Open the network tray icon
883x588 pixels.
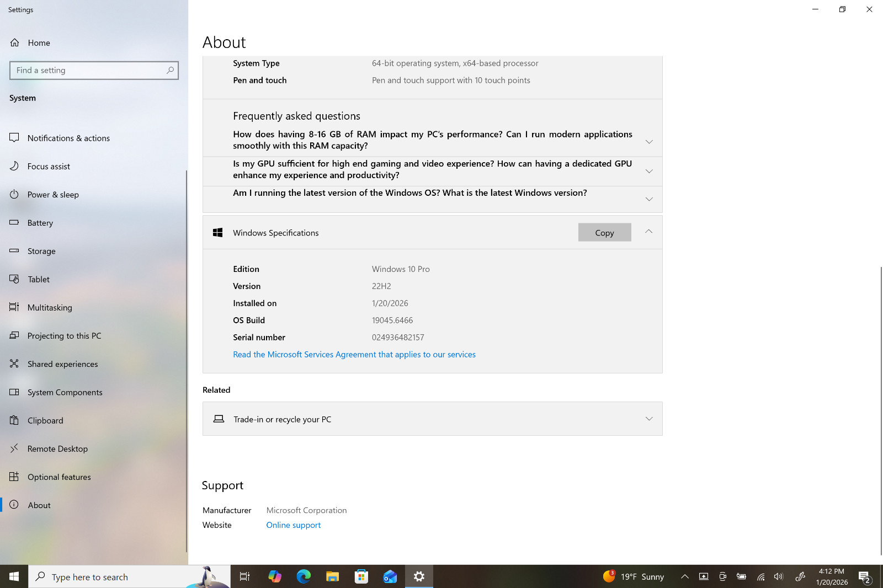tap(760, 576)
